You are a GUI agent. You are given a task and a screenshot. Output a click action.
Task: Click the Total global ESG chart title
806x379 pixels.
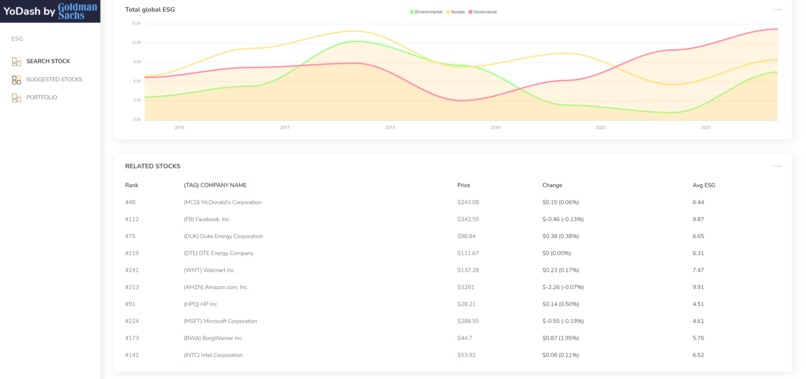coord(150,9)
